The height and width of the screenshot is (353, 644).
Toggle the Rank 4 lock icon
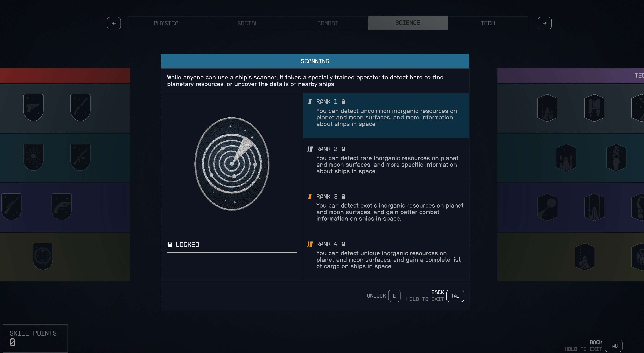[344, 244]
